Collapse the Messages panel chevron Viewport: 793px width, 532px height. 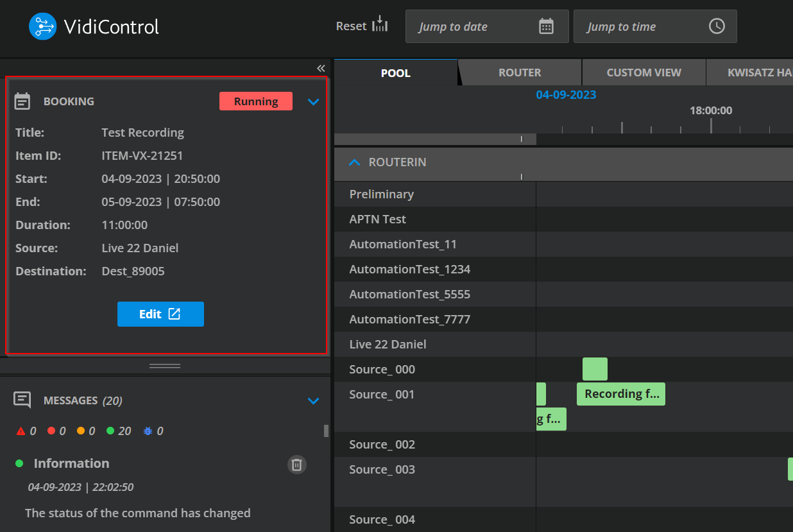[313, 401]
